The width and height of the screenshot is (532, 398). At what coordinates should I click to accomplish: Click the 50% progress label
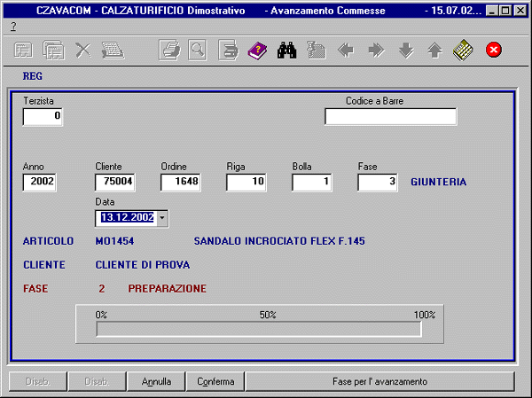click(268, 315)
